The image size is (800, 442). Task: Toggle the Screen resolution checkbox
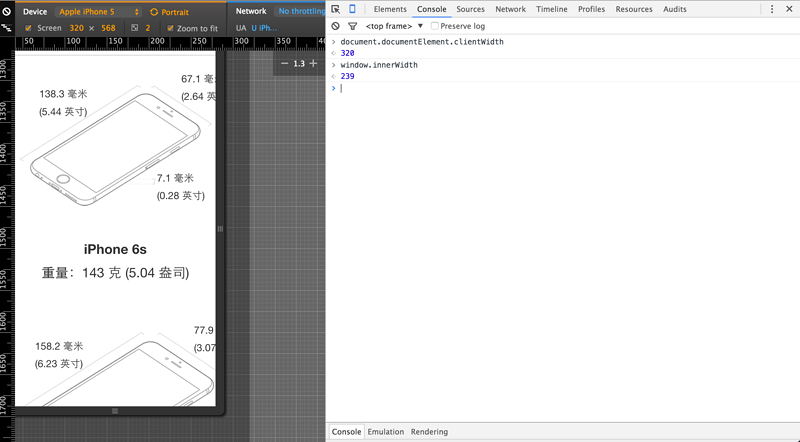click(28, 28)
